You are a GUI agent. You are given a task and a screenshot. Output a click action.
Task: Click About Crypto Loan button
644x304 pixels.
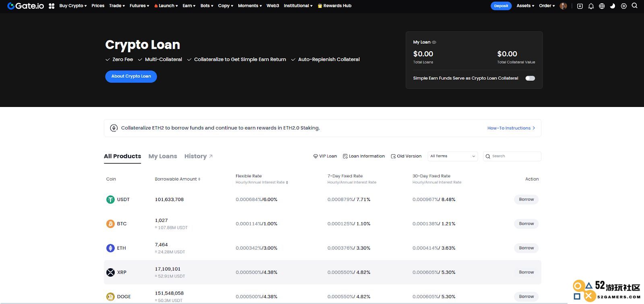tap(131, 76)
